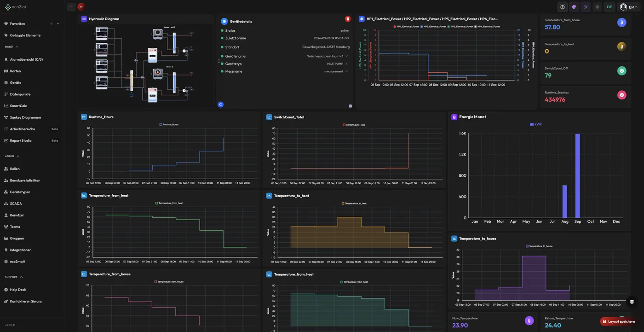Toggle the HP2_Electrical_Power legend series
Viewport: 644px width, 332px height.
click(x=433, y=27)
